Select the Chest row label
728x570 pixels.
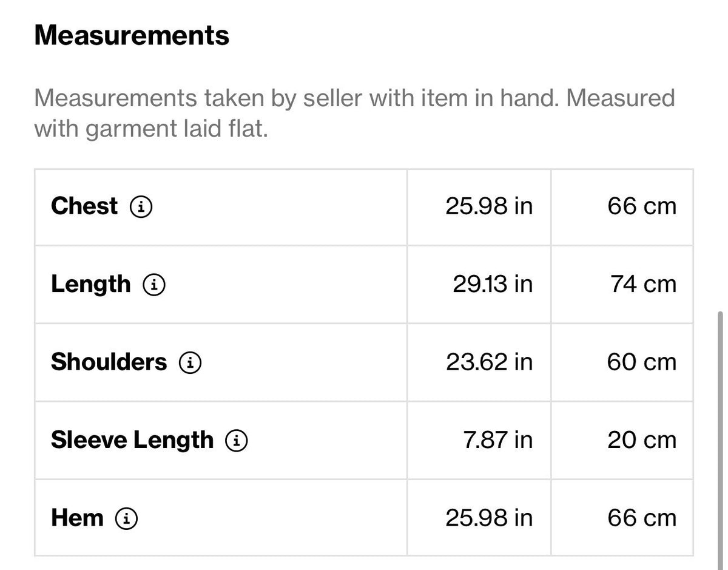click(x=84, y=206)
